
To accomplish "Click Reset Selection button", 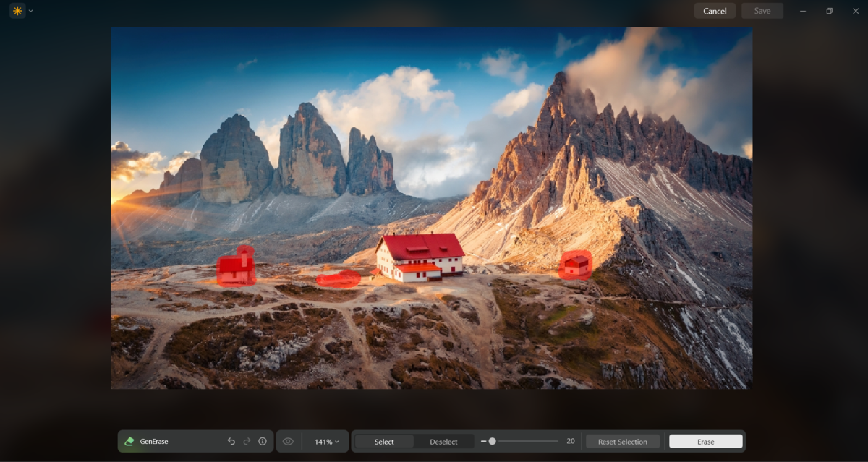I will coord(623,441).
